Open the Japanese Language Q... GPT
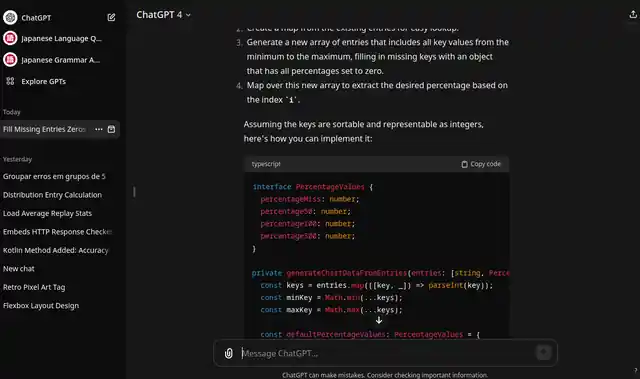 pyautogui.click(x=61, y=38)
